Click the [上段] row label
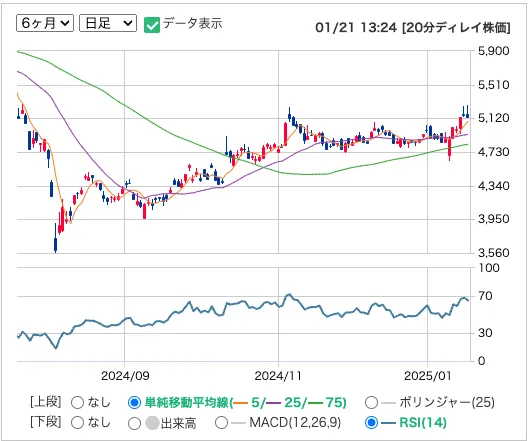The image size is (528, 441). [x=46, y=402]
